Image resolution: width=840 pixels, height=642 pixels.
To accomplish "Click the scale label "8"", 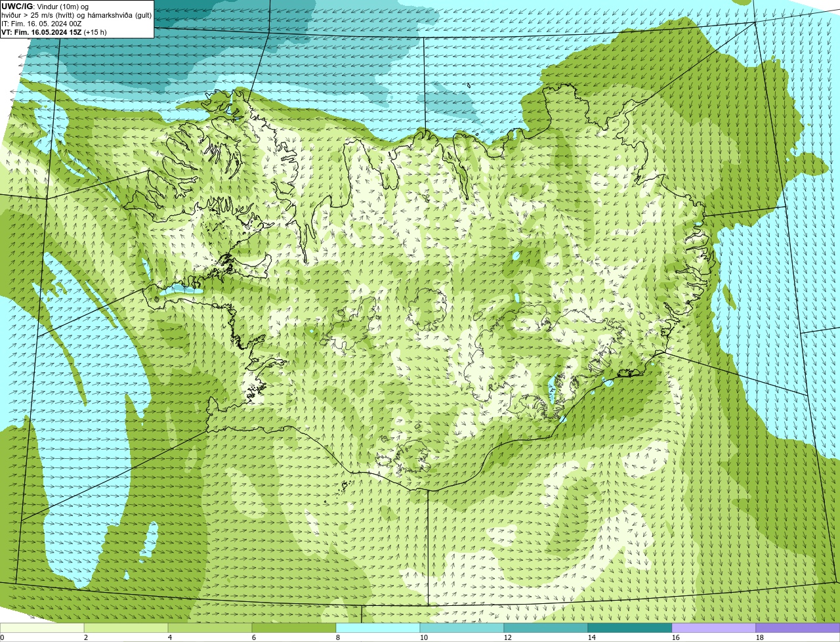I will pos(338,637).
